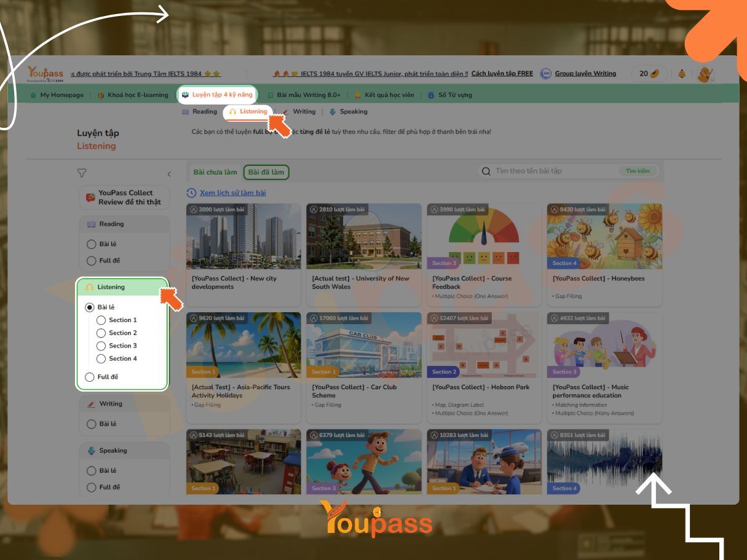Viewport: 747px width, 560px height.
Task: Select Listening Section 1 radio button
Action: coord(101,320)
